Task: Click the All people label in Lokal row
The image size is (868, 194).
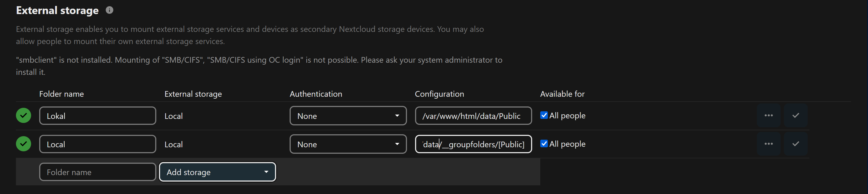Action: click(x=567, y=116)
